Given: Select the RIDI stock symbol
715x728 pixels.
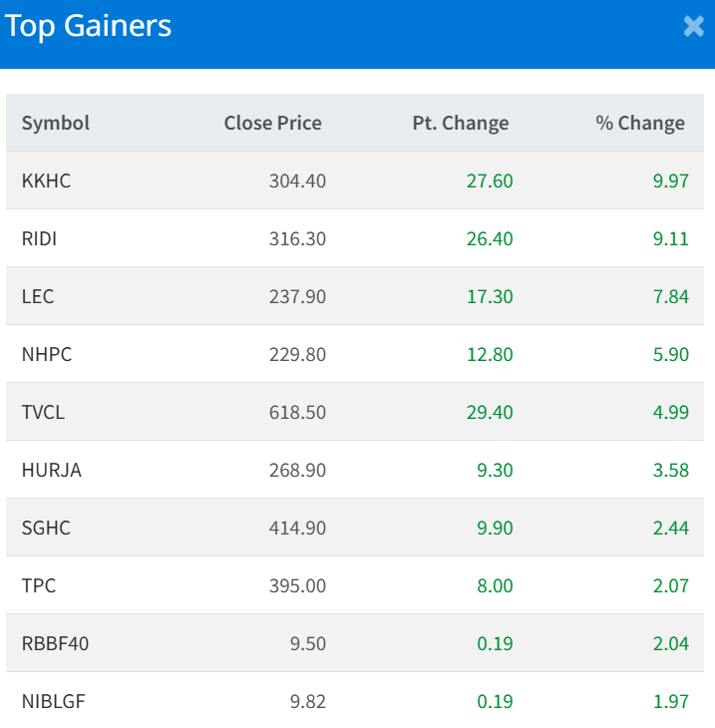Looking at the screenshot, I should pos(42,238).
